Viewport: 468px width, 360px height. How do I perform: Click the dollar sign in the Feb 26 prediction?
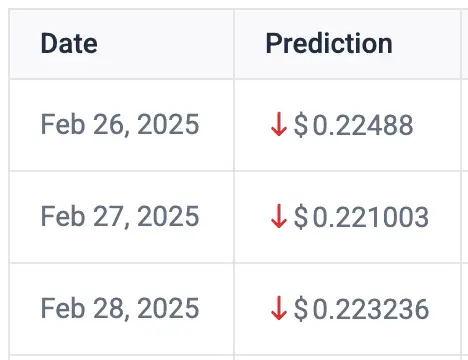tap(301, 125)
